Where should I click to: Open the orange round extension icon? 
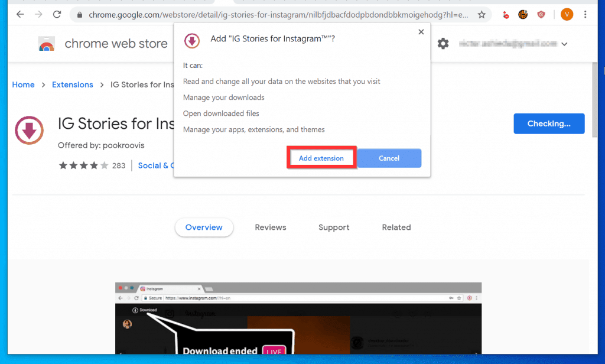pos(523,15)
